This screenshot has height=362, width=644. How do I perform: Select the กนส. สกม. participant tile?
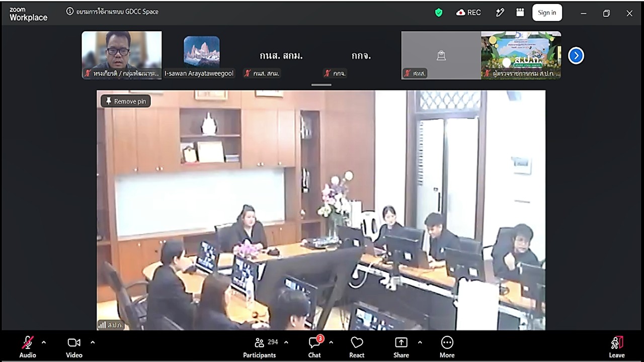281,55
